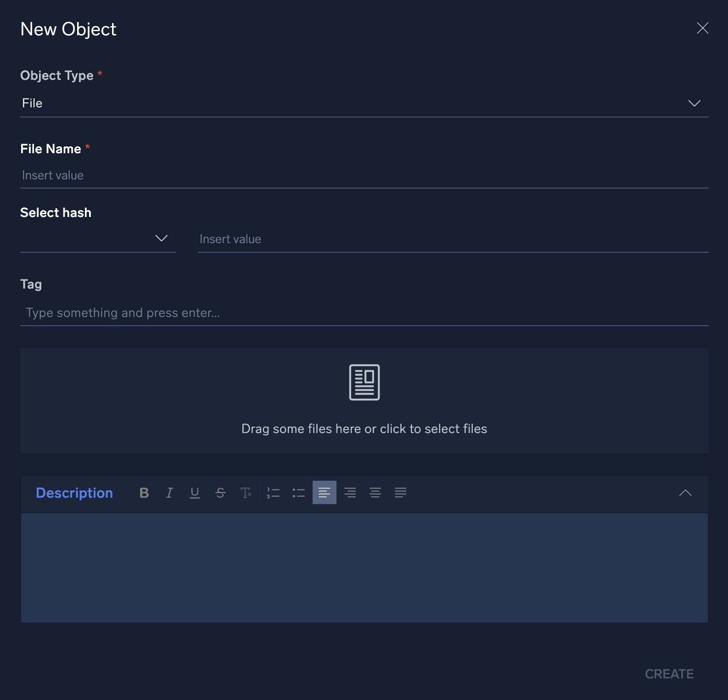728x700 pixels.
Task: Open the Object Type dropdown
Action: [x=364, y=103]
